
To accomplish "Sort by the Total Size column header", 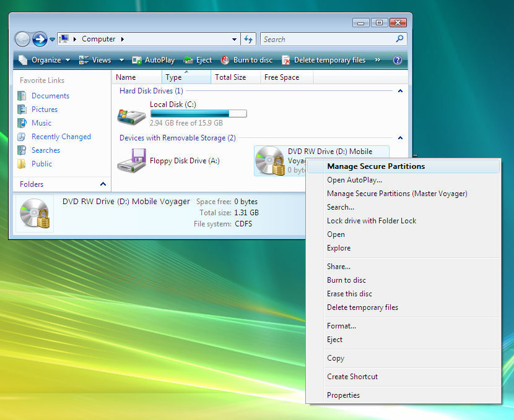I will pos(236,77).
